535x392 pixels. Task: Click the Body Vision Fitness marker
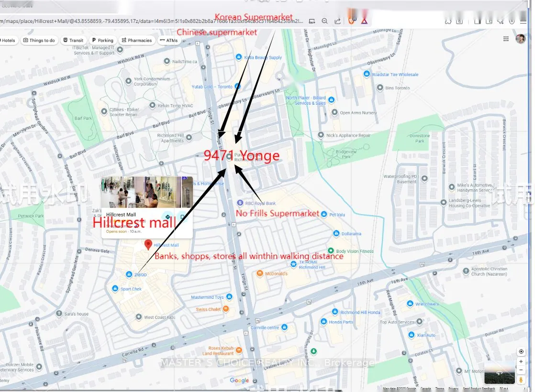(x=331, y=251)
